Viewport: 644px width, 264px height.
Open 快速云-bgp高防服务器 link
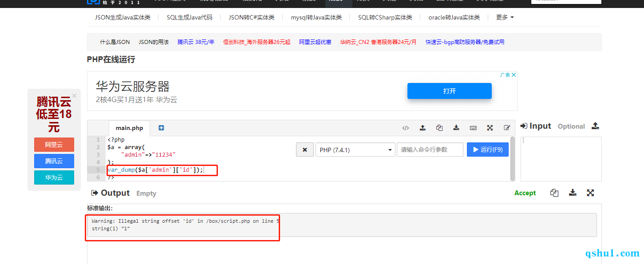465,42
